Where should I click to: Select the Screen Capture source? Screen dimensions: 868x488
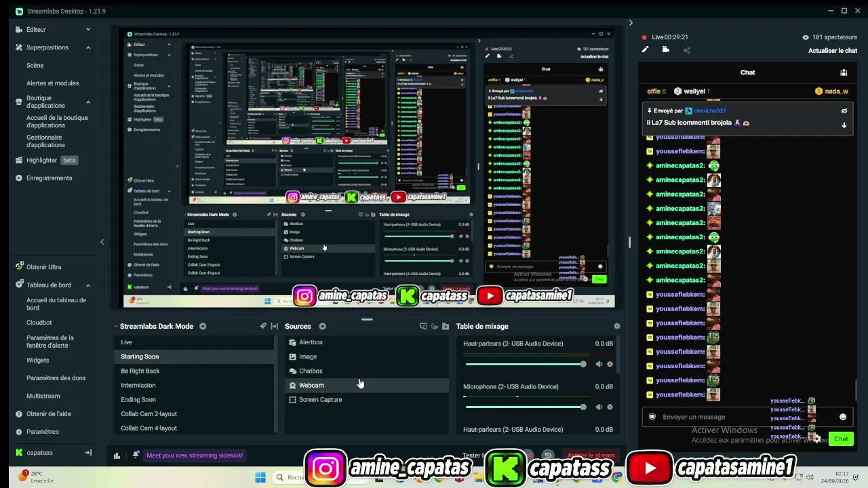tap(366, 400)
